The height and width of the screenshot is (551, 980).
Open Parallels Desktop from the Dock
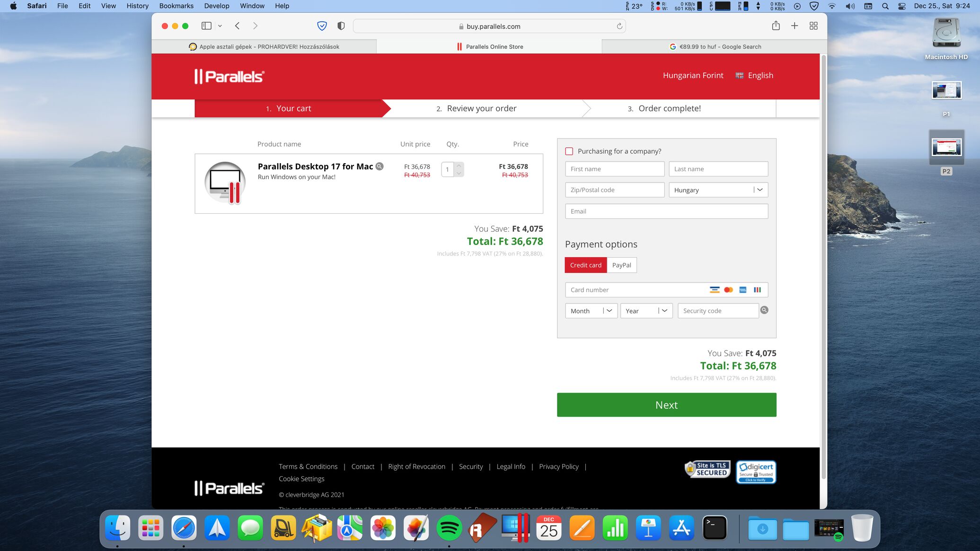pyautogui.click(x=515, y=527)
